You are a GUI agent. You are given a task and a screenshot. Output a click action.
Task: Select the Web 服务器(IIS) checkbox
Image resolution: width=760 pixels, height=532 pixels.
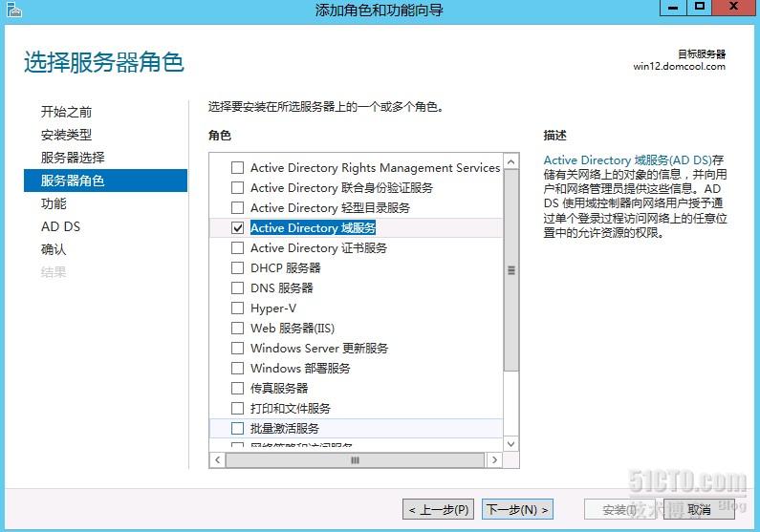(238, 329)
